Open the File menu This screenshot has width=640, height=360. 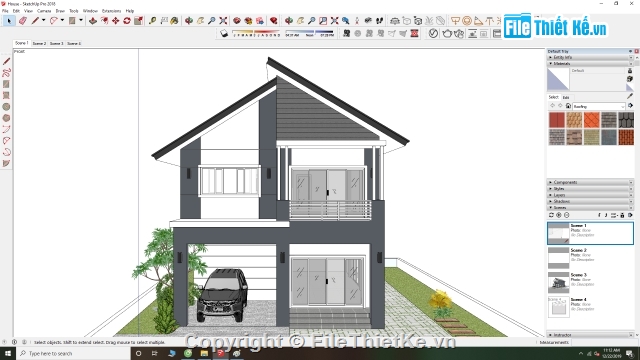coord(5,11)
